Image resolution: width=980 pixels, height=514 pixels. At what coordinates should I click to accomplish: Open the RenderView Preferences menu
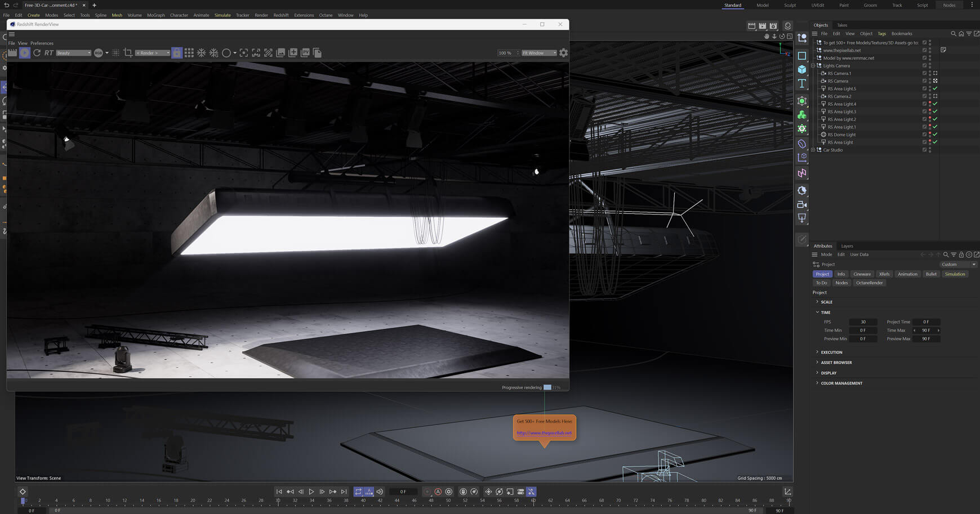click(42, 43)
